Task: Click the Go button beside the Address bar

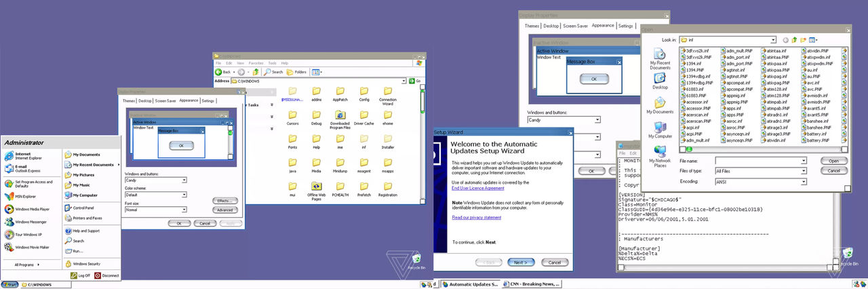Action: (415, 81)
